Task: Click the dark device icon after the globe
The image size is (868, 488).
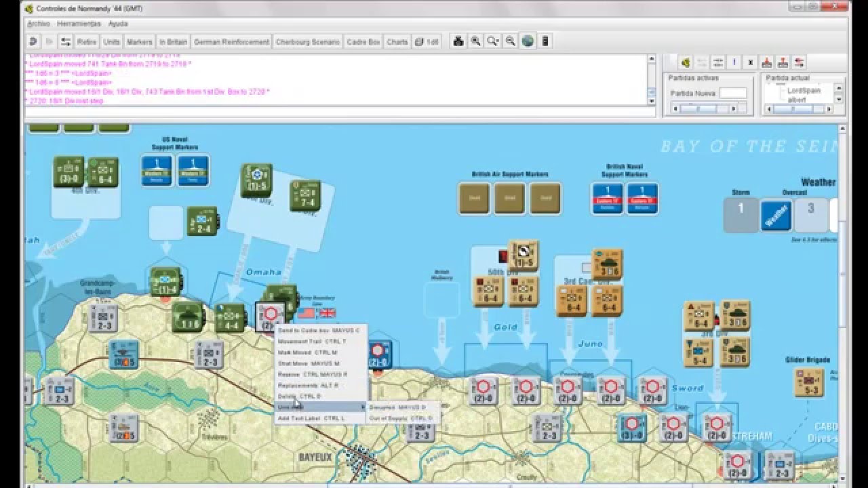Action: pyautogui.click(x=545, y=41)
